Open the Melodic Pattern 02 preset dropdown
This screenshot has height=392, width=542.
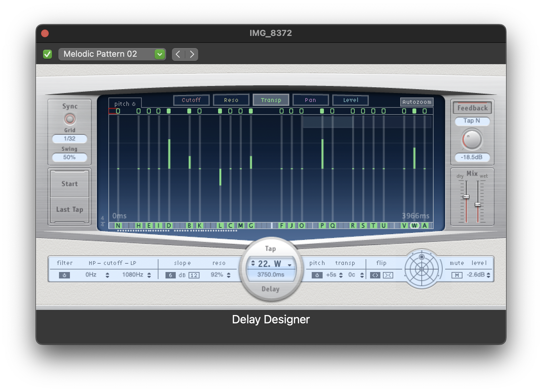(x=112, y=54)
